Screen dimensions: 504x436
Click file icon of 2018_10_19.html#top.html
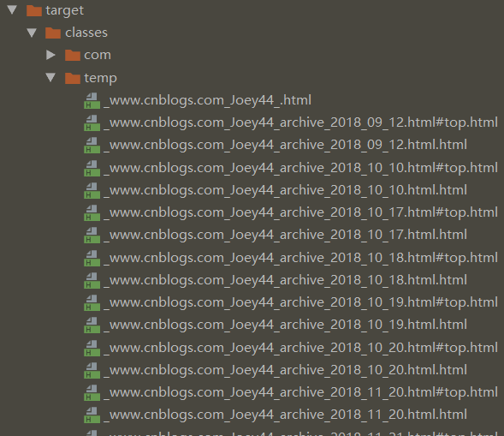coord(92,302)
